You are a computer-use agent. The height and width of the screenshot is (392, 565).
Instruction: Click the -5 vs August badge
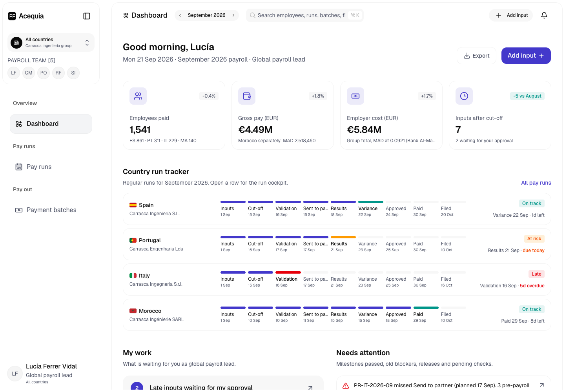tap(527, 96)
